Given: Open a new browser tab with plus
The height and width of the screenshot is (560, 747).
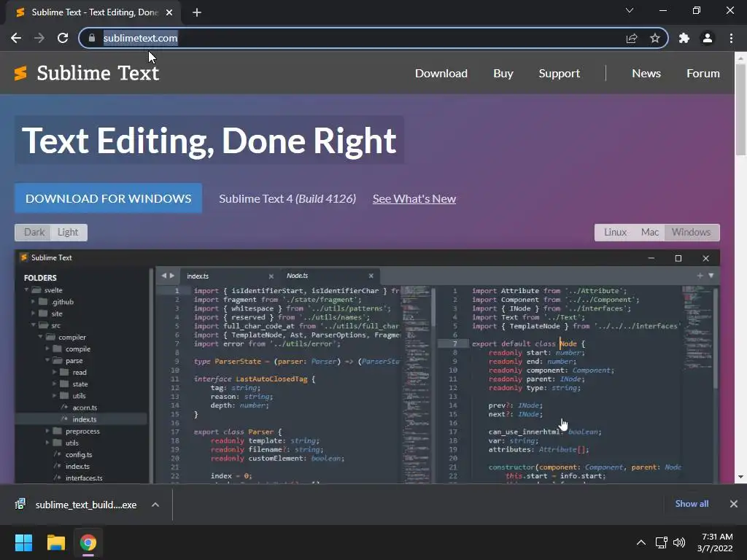Looking at the screenshot, I should [197, 12].
